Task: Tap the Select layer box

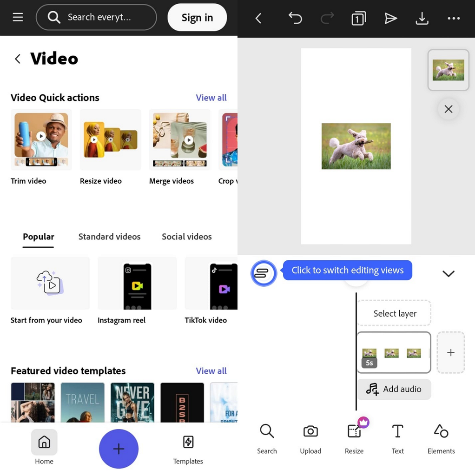Action: 394,313
